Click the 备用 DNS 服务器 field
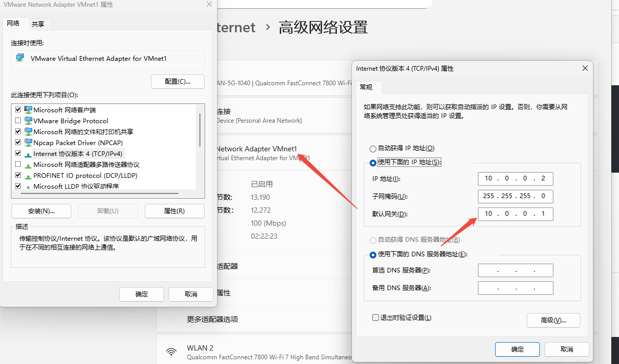 (x=515, y=288)
